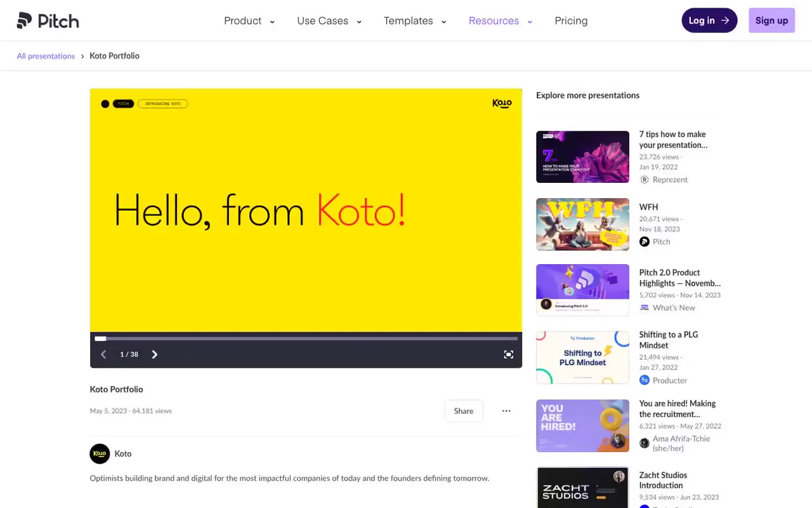Go to next slide arrow
812x508 pixels.
coord(154,354)
